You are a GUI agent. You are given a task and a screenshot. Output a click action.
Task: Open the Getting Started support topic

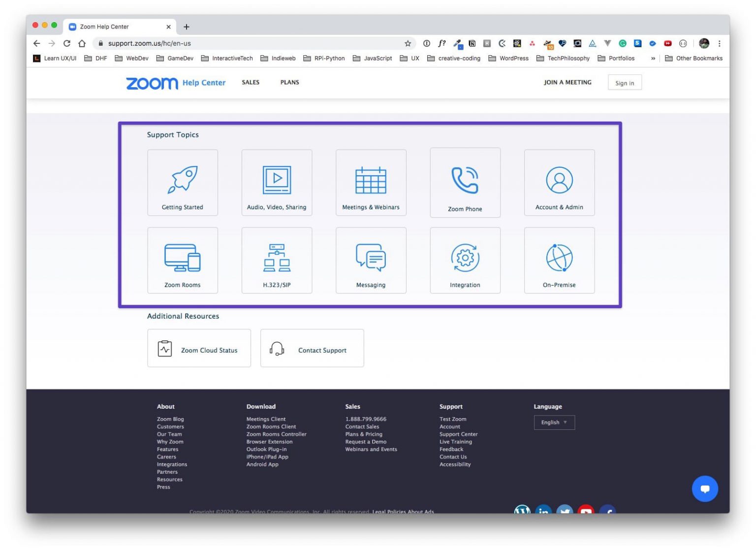[x=183, y=182]
